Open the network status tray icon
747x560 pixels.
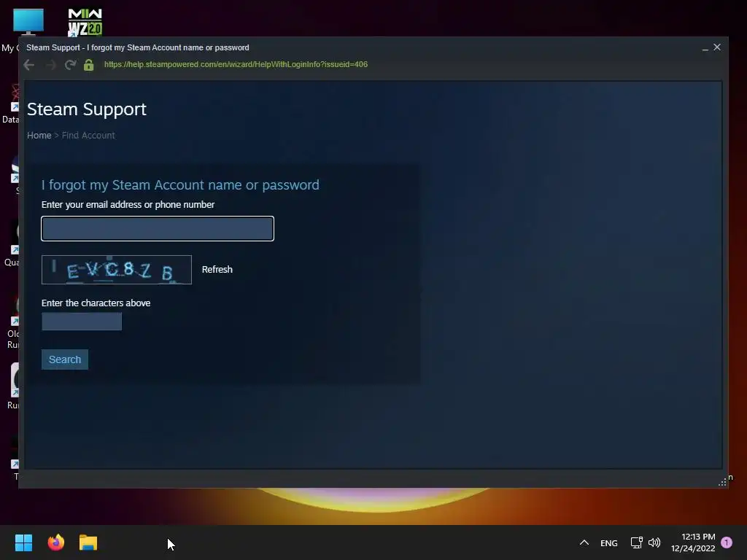point(636,542)
